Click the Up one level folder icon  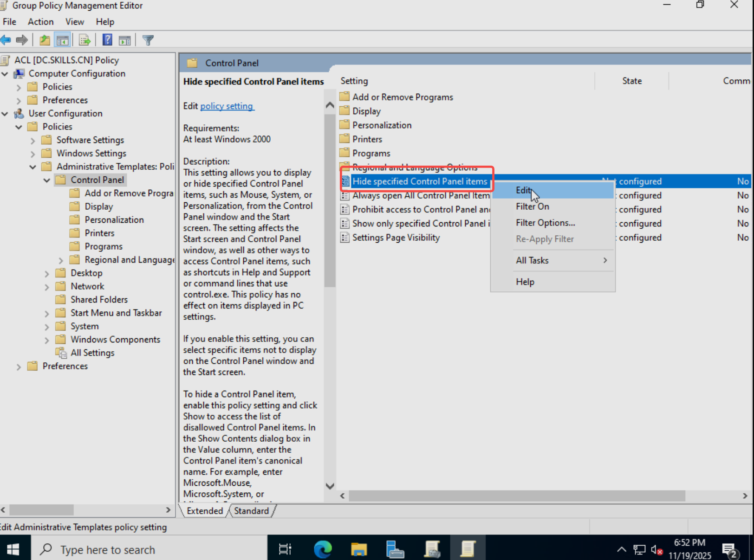[x=45, y=40]
